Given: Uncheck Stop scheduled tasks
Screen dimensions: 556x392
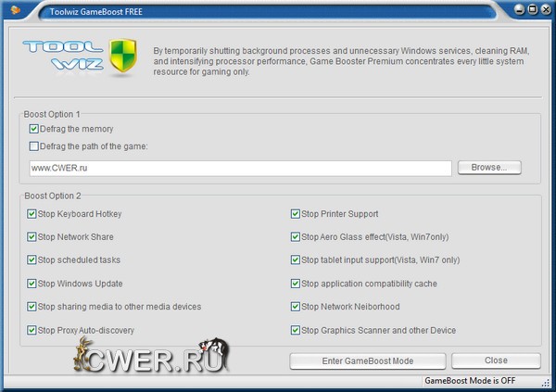Looking at the screenshot, I should pyautogui.click(x=33, y=260).
